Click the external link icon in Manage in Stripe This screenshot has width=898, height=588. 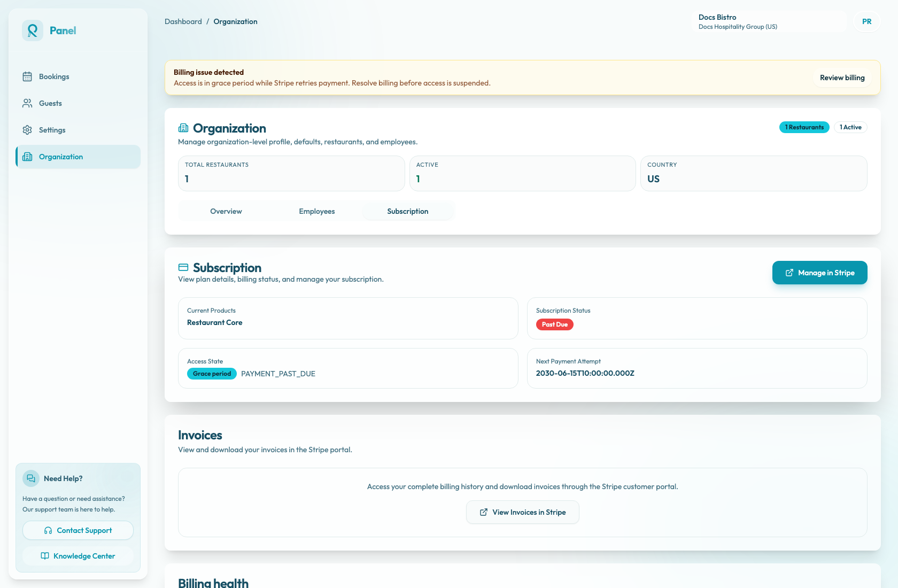[x=789, y=273]
